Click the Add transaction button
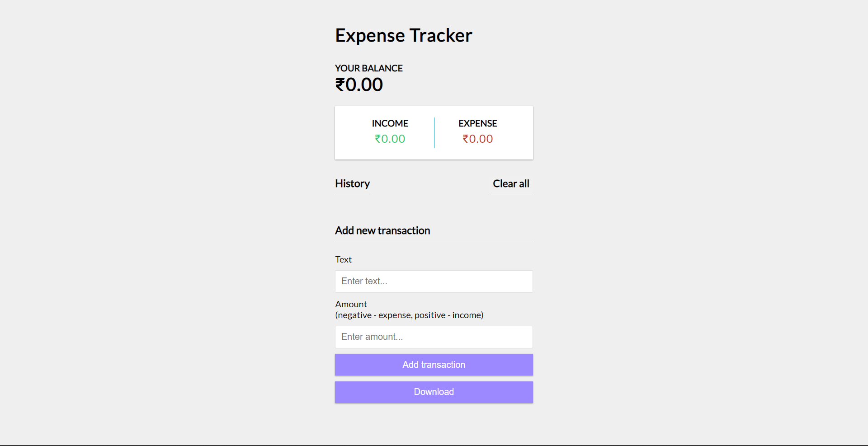 434,365
